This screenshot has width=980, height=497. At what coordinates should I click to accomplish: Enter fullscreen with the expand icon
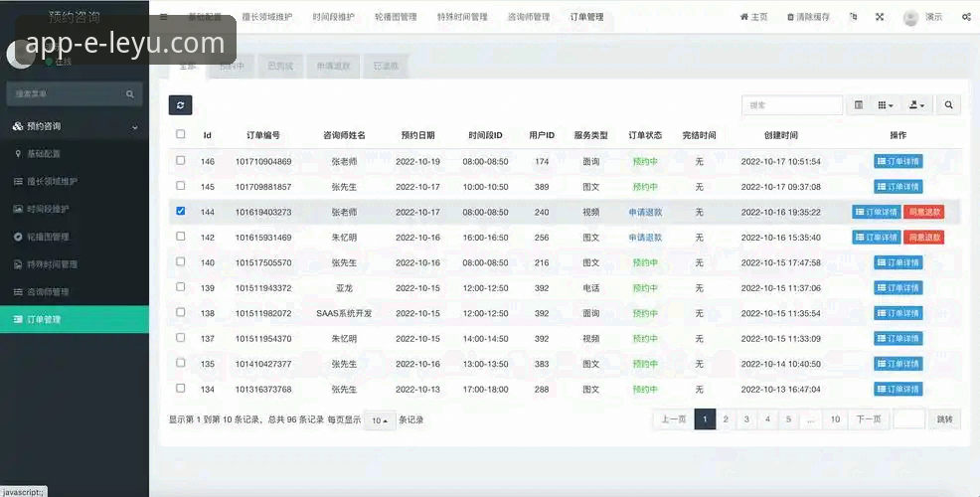[880, 17]
